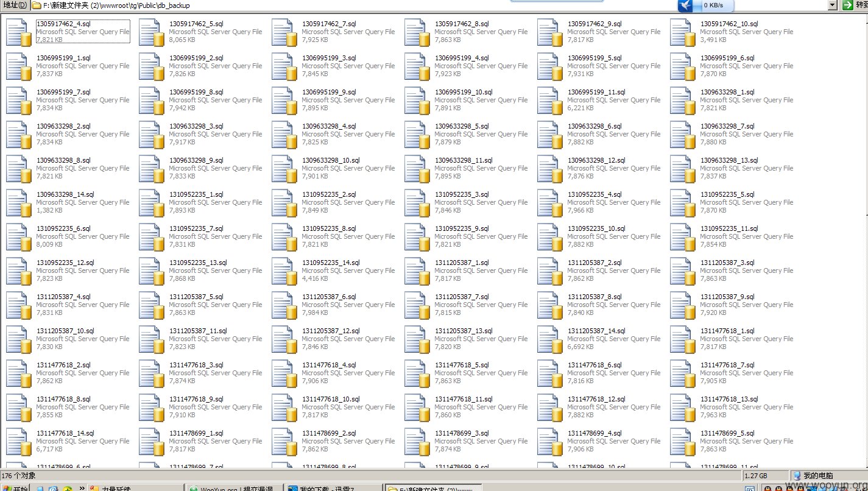Click the Thunder download floating widget icon
The height and width of the screenshot is (491, 868).
coord(686,5)
